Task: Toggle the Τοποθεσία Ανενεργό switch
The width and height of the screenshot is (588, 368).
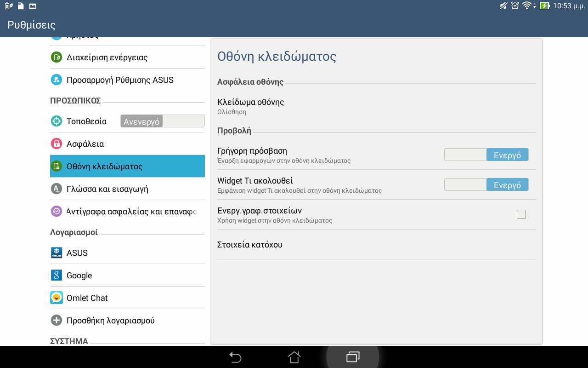Action: [x=163, y=121]
